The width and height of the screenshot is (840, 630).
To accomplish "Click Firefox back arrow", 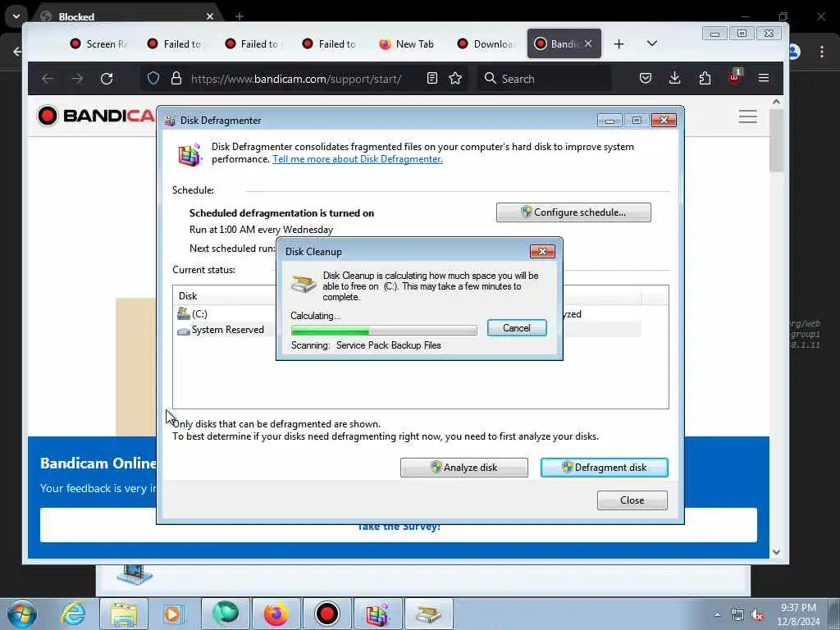I will pyautogui.click(x=48, y=79).
